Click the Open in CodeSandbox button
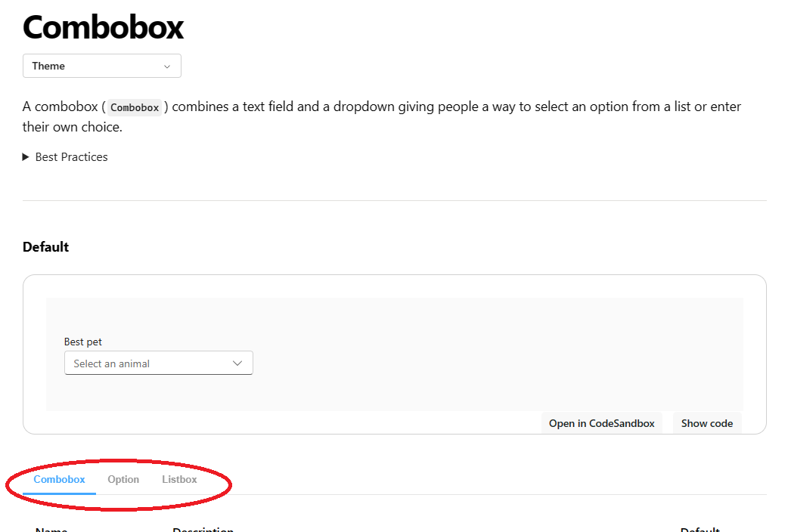788x532 pixels. [601, 423]
